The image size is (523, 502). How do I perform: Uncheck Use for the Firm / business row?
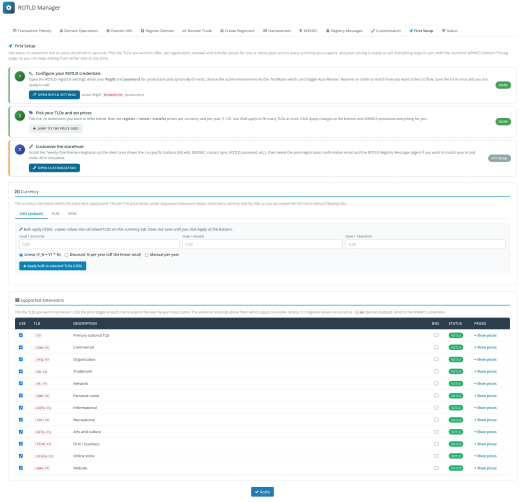click(x=21, y=444)
